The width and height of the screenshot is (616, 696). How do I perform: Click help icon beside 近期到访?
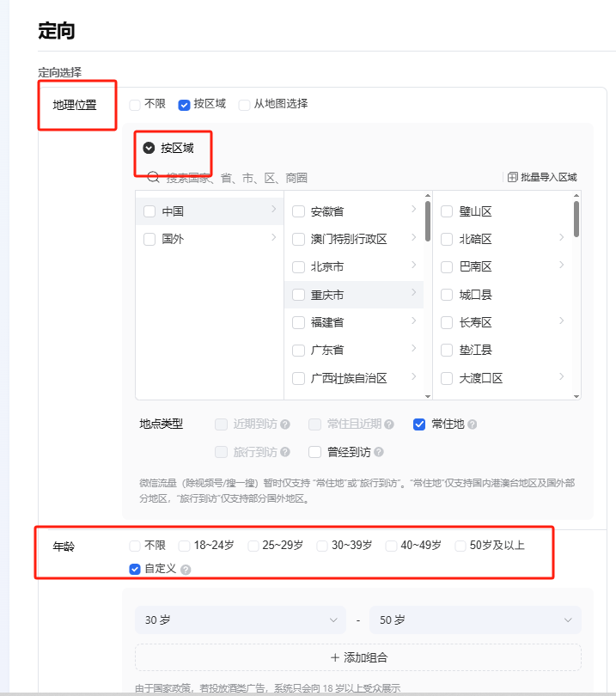click(x=285, y=424)
